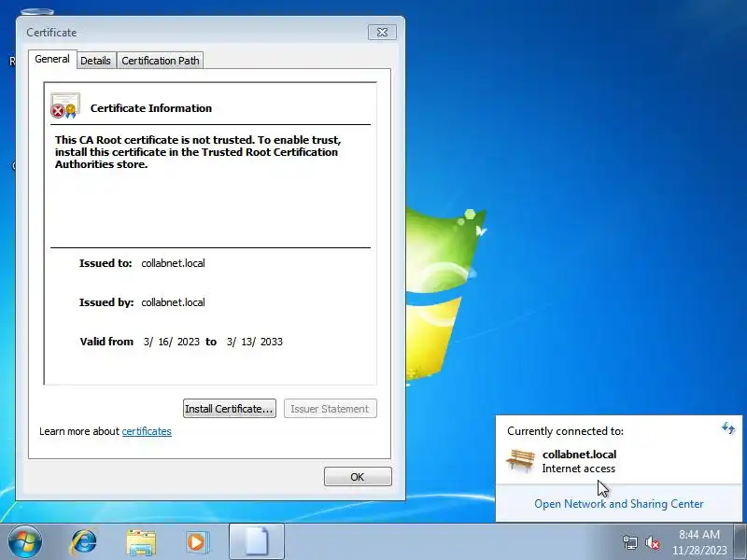
Task: Close the Certificate dialog window
Action: click(382, 32)
